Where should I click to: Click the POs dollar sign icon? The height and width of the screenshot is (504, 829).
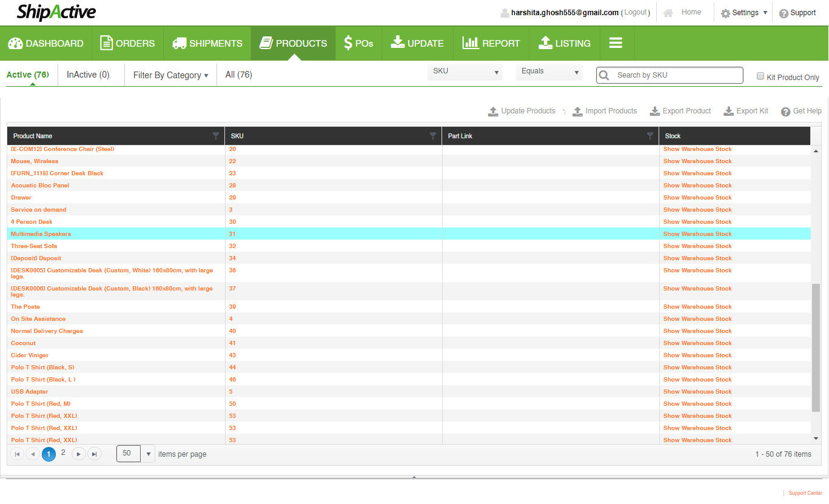click(x=348, y=43)
